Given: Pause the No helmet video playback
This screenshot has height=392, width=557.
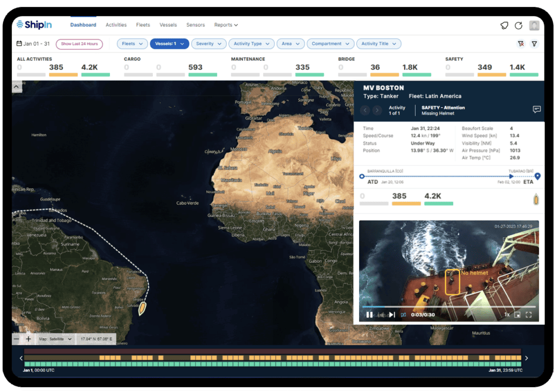Looking at the screenshot, I should tap(369, 314).
